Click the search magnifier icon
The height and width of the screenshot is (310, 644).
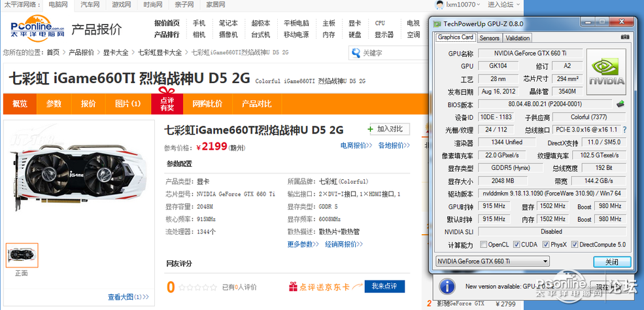[356, 52]
